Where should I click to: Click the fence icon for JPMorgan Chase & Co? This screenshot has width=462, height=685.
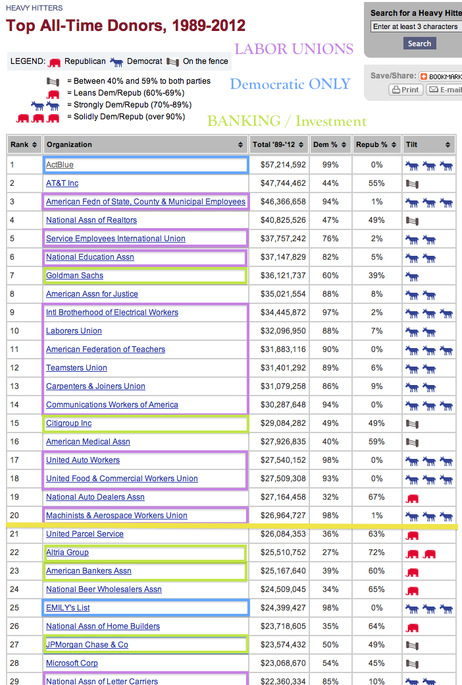[412, 645]
